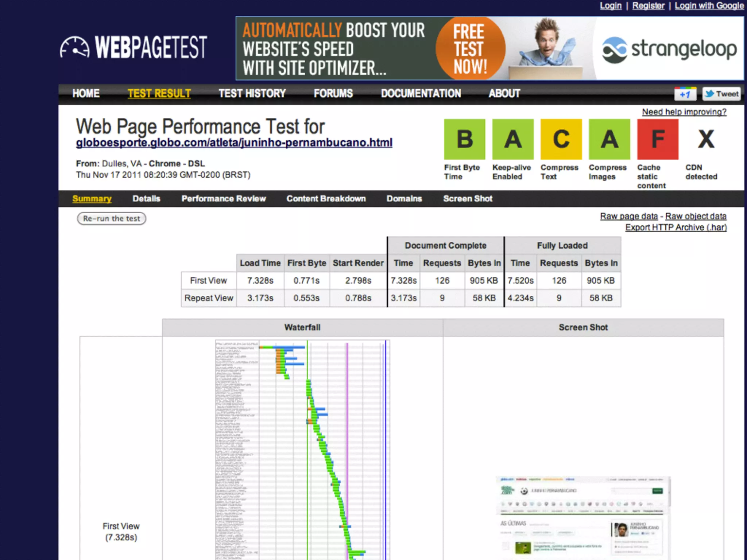Click the Compress Images A grade box

[x=609, y=139]
